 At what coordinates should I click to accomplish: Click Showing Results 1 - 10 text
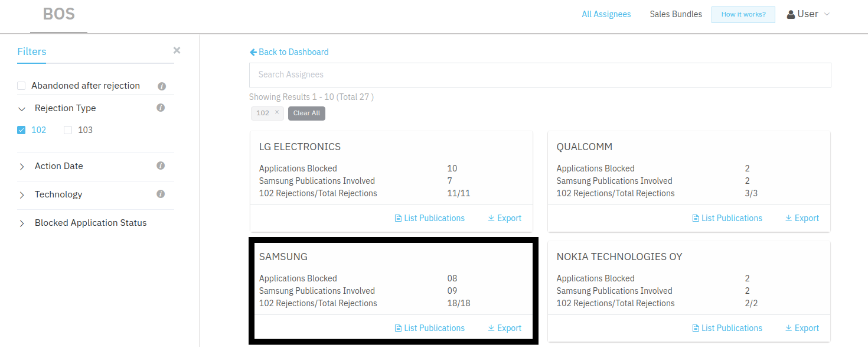pyautogui.click(x=311, y=97)
